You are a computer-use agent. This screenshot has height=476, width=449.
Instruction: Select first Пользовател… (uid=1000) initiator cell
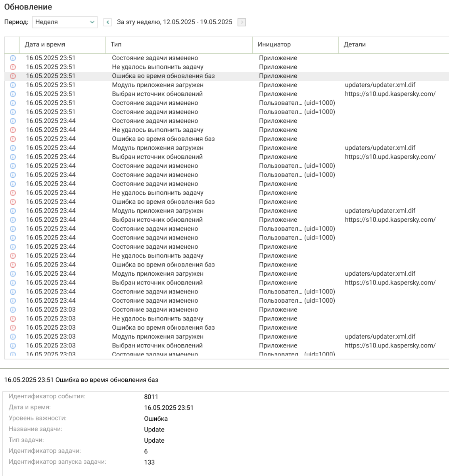pos(297,103)
